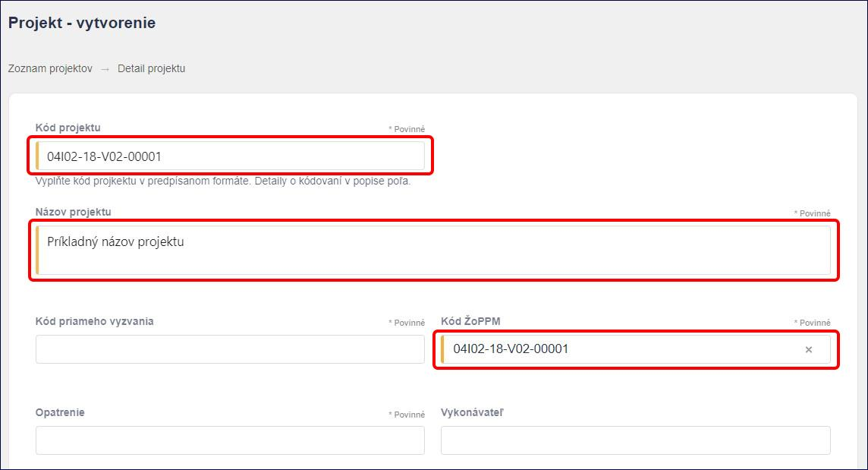Click the Projekt - vytvorenie page heading
Screen dimensions: 868x470
(x=82, y=23)
